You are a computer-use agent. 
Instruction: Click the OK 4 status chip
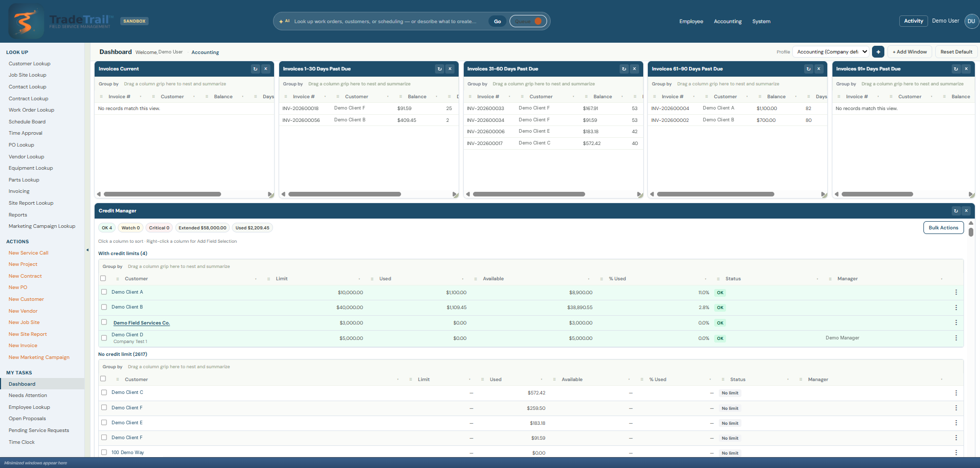107,228
